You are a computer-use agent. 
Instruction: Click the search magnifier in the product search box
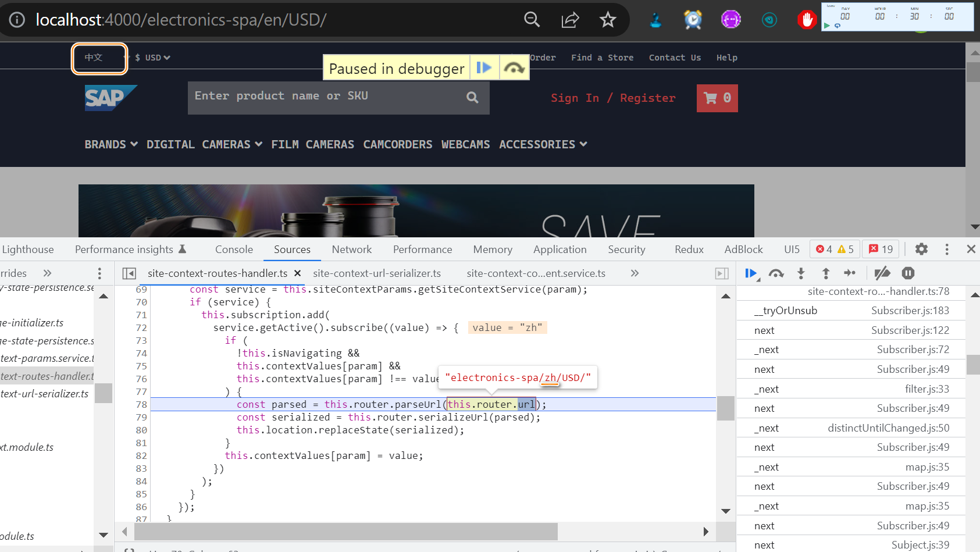pos(472,98)
